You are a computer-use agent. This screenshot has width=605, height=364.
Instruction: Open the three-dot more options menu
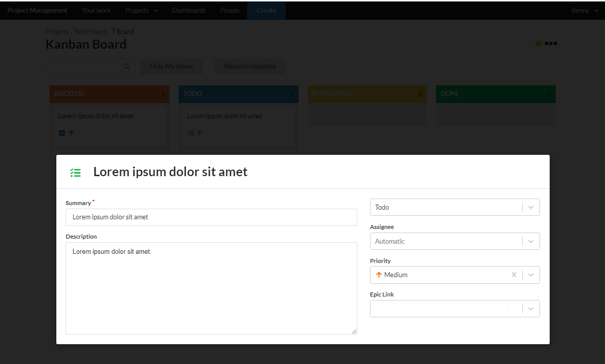pos(551,43)
